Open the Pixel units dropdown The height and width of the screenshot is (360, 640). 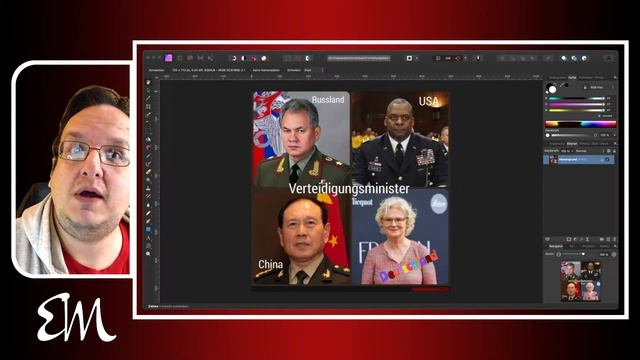pyautogui.click(x=313, y=70)
